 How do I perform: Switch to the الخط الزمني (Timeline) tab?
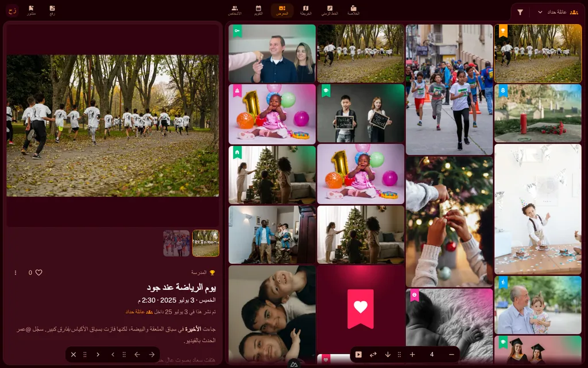pyautogui.click(x=330, y=10)
